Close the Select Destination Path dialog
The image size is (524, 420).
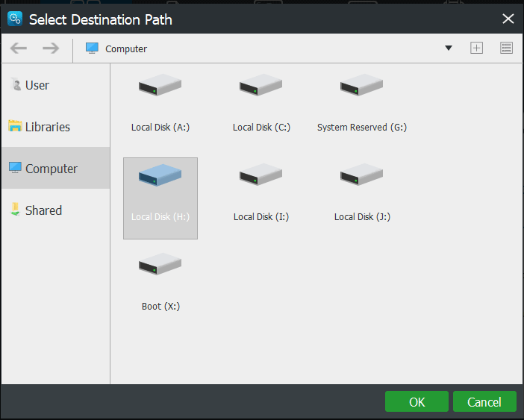pos(508,19)
